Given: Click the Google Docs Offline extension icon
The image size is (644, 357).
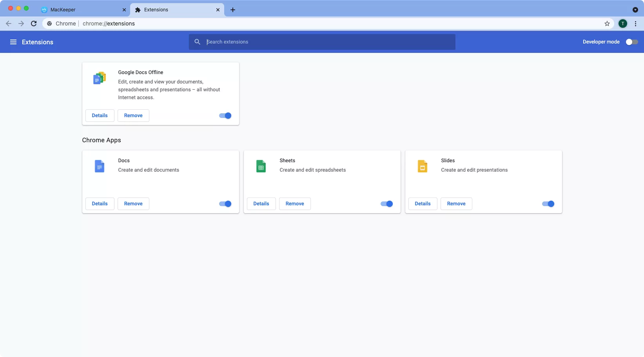Looking at the screenshot, I should click(99, 78).
